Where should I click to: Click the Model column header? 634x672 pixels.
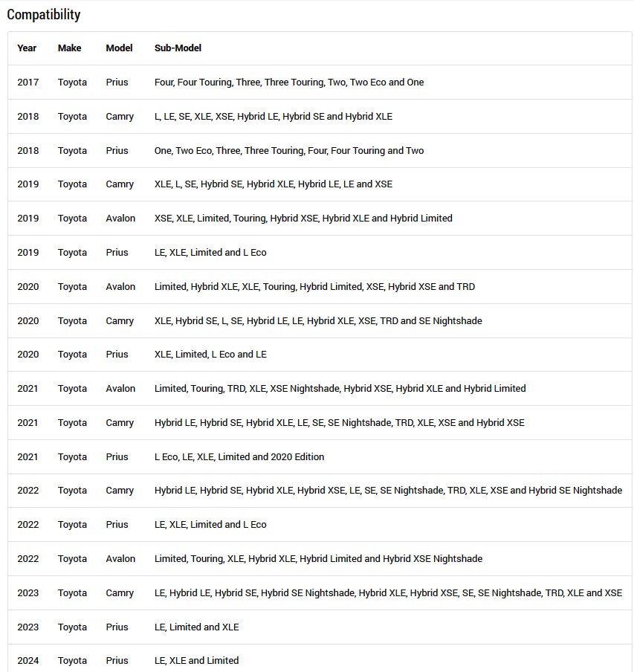pyautogui.click(x=119, y=48)
